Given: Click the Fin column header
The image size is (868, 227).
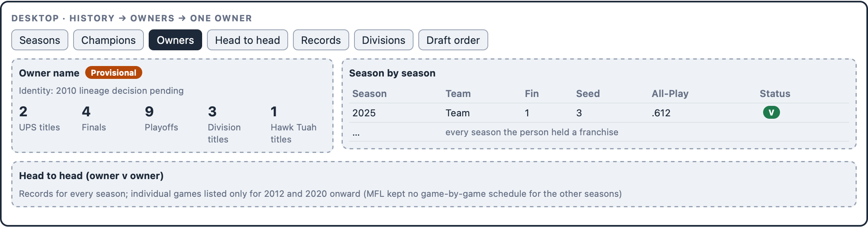Looking at the screenshot, I should pyautogui.click(x=532, y=93).
